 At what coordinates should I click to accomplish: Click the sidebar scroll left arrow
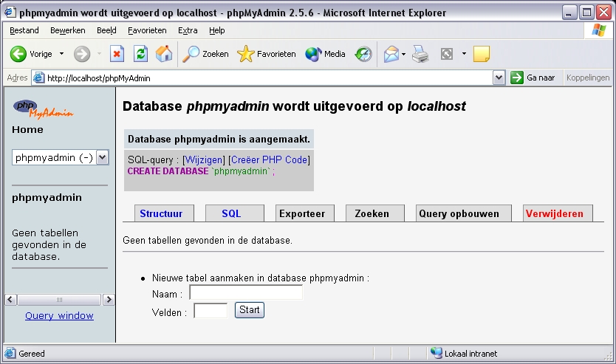[10, 300]
